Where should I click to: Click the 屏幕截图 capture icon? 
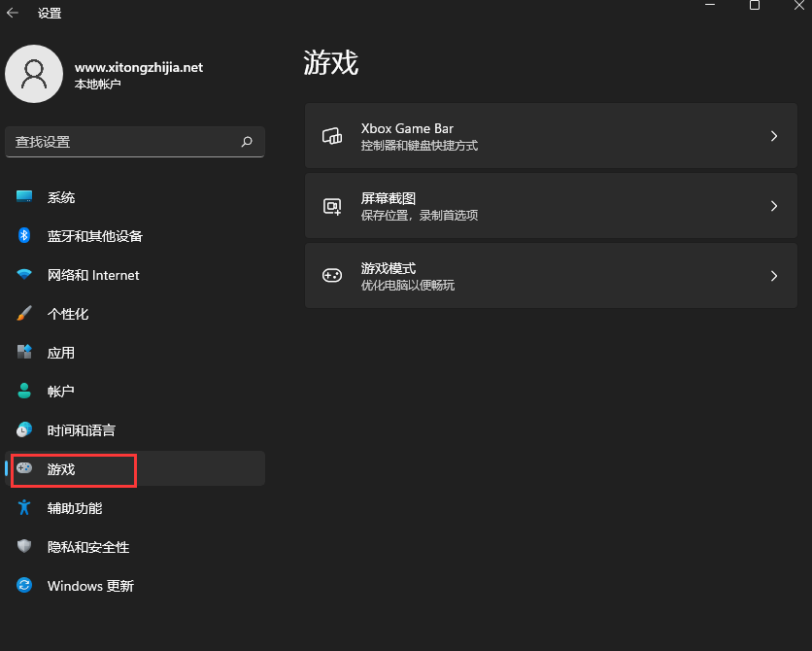(332, 206)
